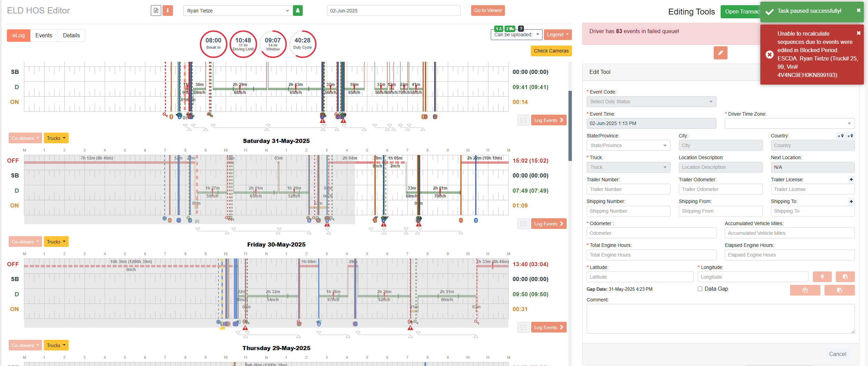Open the document report icon beside driver selector
The width and height of the screenshot is (868, 366).
[x=156, y=11]
